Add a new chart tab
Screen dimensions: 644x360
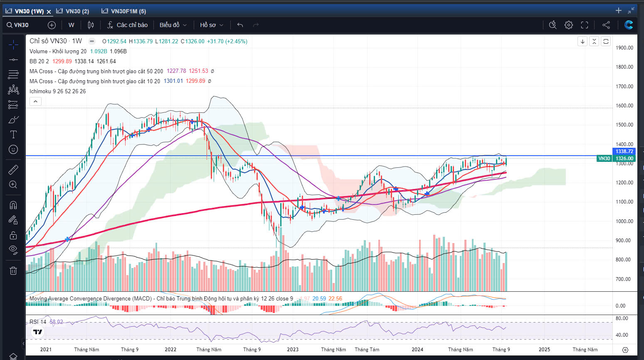[619, 10]
